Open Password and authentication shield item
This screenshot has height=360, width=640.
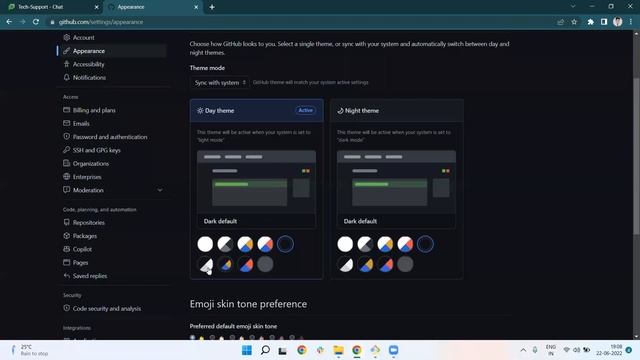click(110, 137)
